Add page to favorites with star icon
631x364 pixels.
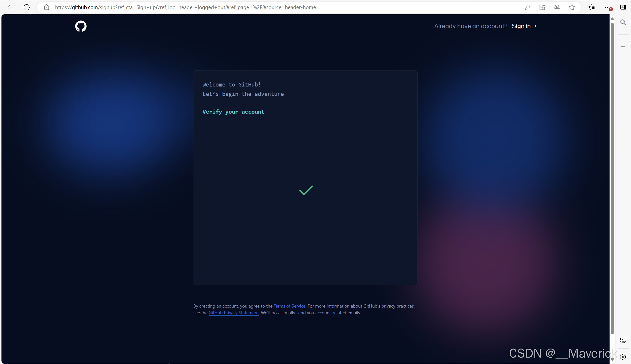pos(572,7)
